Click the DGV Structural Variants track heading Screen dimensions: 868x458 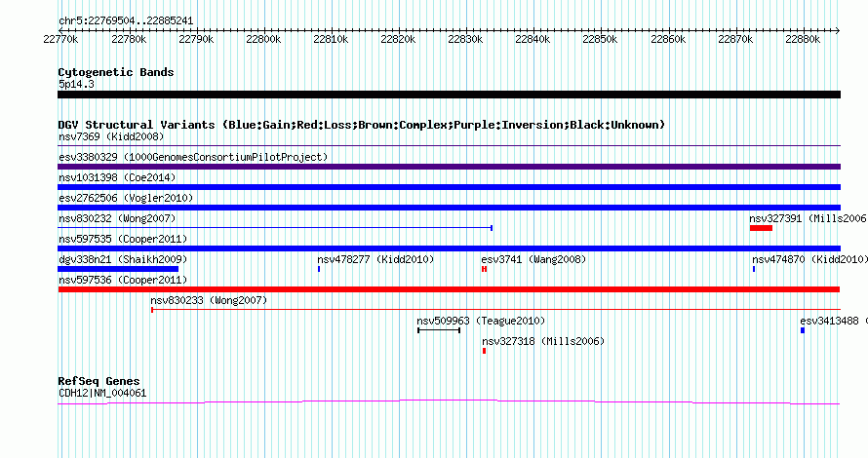pos(361,125)
